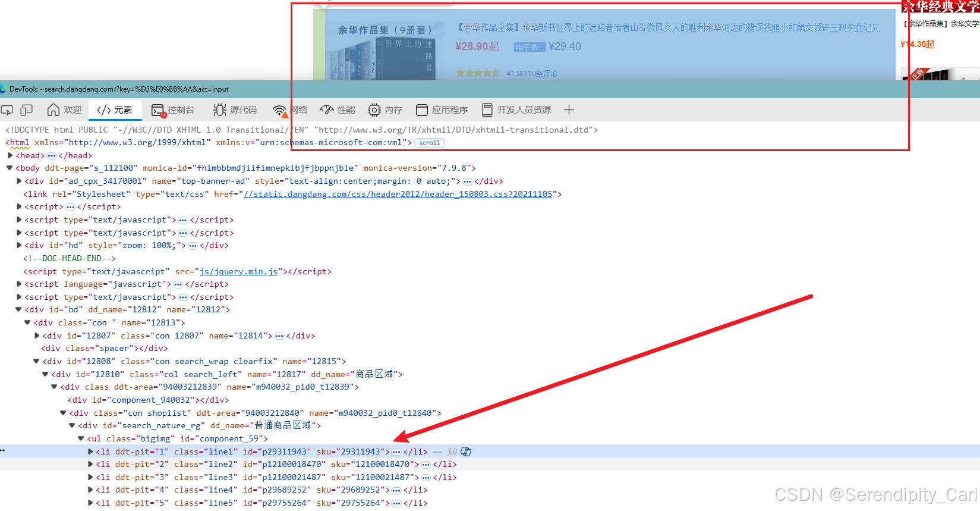980x511 pixels.
Task: Click ellipsis in the head element
Action: pyautogui.click(x=52, y=156)
